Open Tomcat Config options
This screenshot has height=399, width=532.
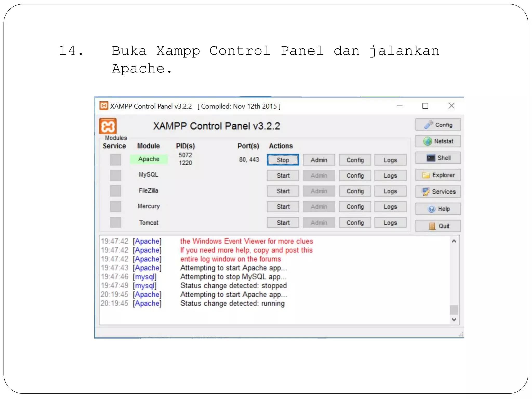[x=355, y=223]
